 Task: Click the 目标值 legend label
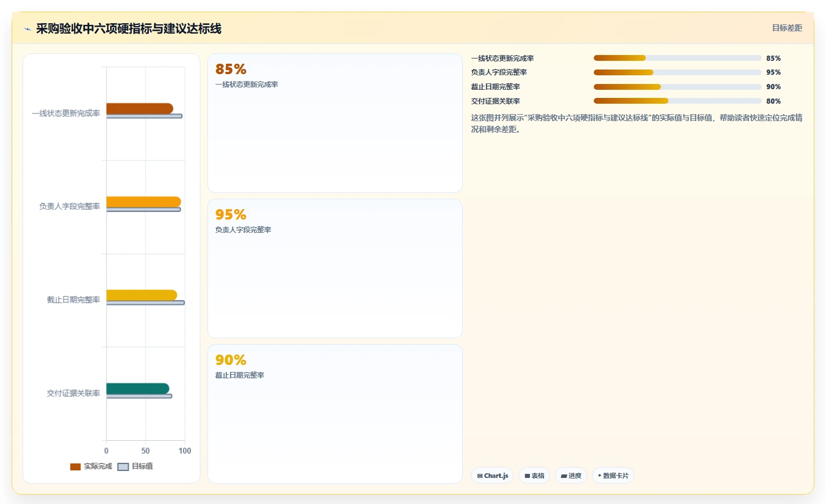click(x=142, y=466)
